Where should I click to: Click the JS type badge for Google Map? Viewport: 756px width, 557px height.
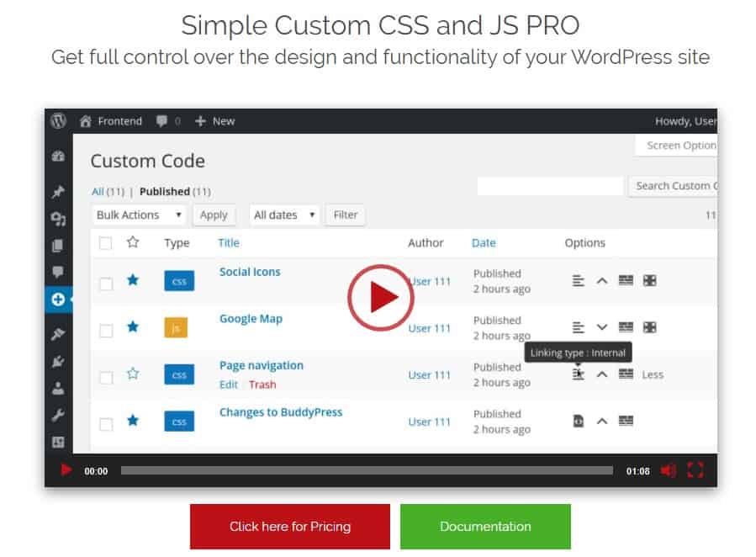176,328
